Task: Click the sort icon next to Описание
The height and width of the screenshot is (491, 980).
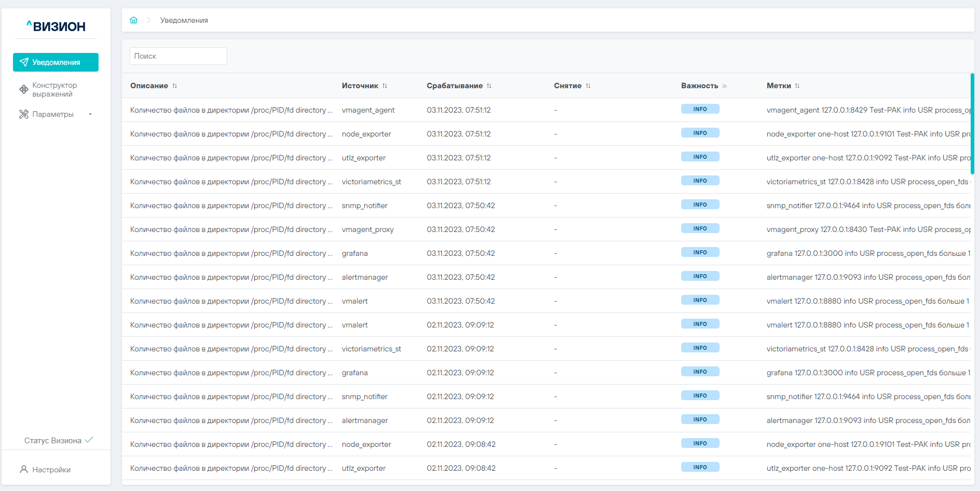Action: tap(175, 86)
